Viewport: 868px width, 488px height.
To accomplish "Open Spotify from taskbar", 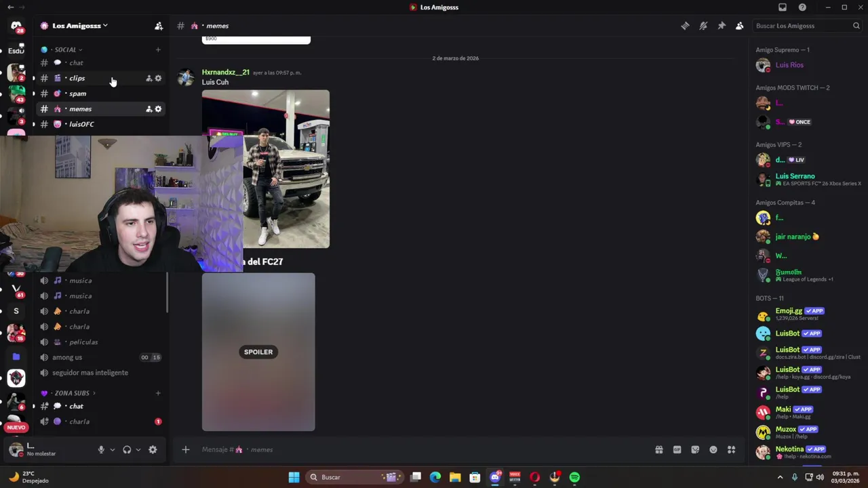I will [574, 477].
